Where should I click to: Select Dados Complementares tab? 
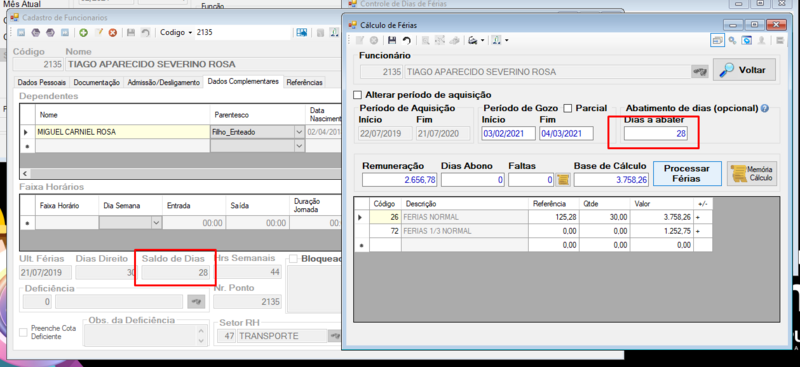pos(243,82)
